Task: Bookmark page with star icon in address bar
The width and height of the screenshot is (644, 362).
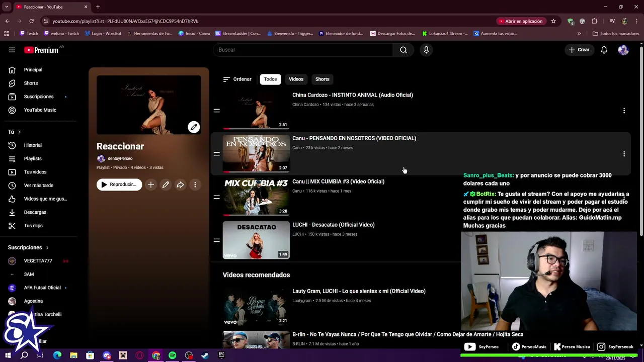Action: 553,21
